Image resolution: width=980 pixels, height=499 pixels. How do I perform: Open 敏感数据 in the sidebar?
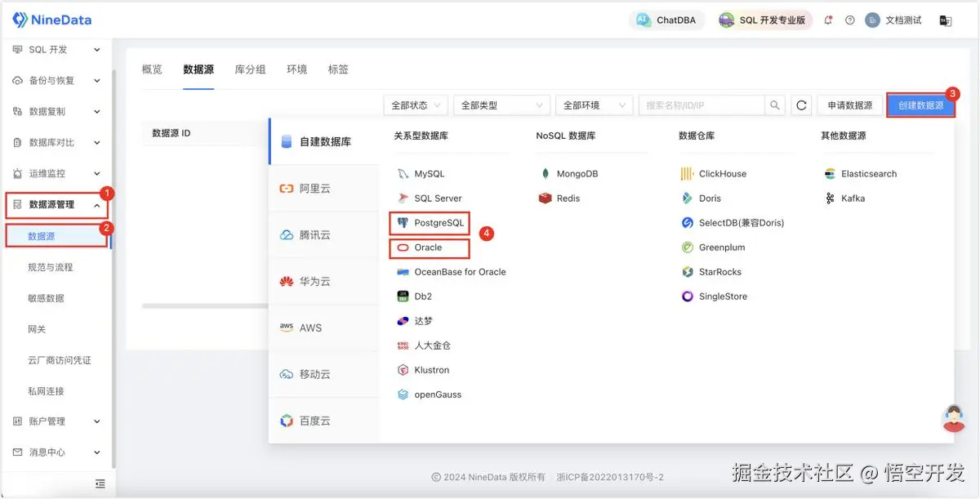click(x=46, y=298)
